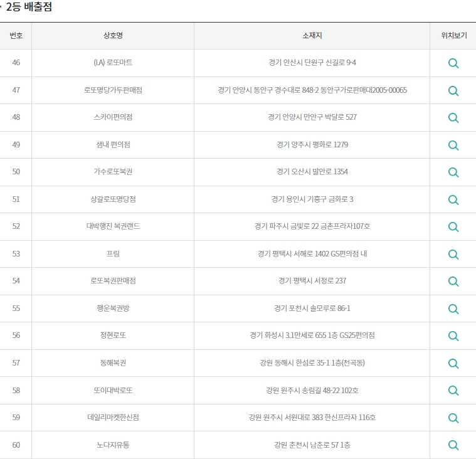Select store name (LA) 로또마트
The image size is (476, 459).
pos(113,63)
